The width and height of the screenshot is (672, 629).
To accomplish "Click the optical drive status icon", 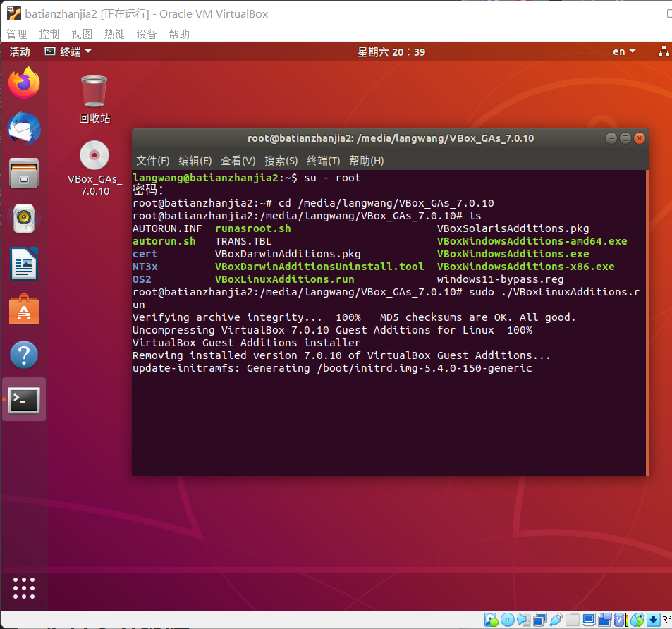I will click(508, 620).
